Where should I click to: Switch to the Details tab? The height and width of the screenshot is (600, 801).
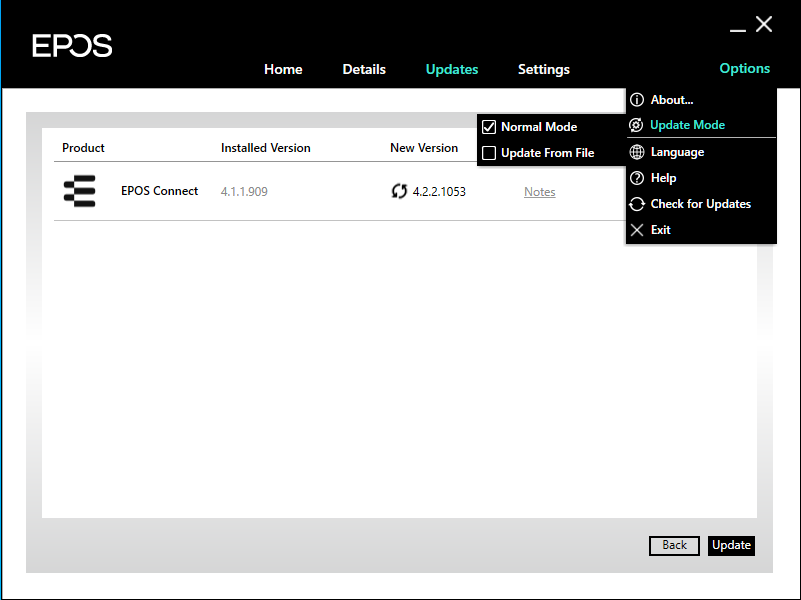coord(364,69)
